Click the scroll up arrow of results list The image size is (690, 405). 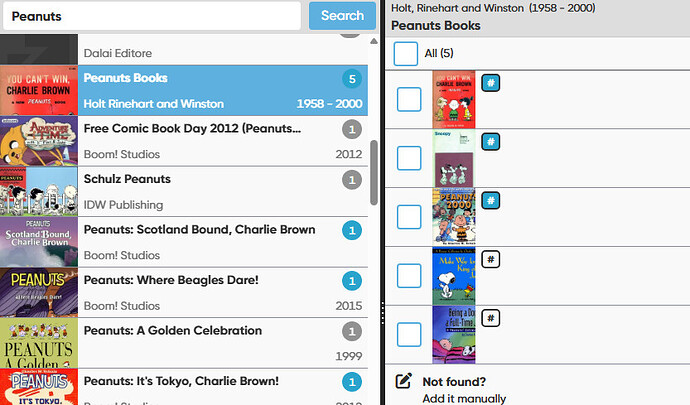pos(374,41)
